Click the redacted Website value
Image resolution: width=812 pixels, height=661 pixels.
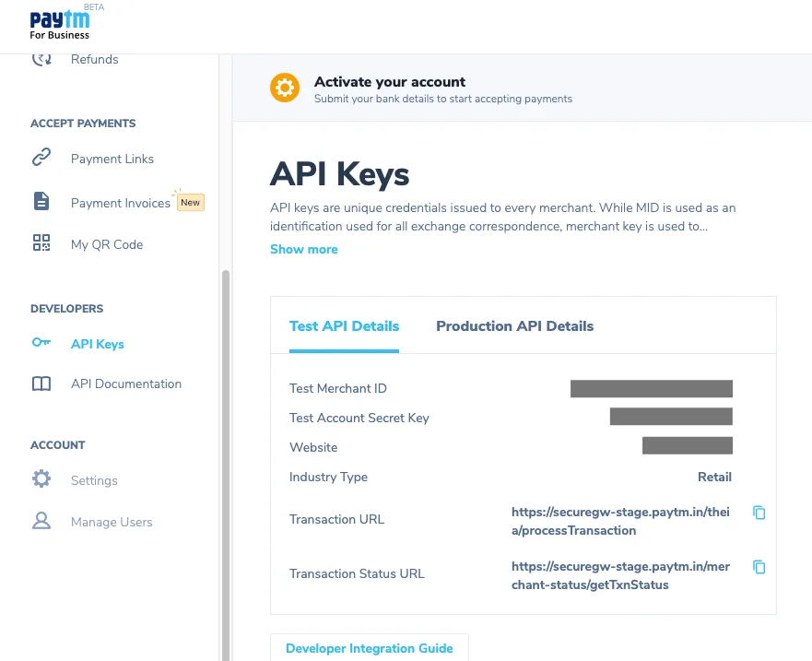click(x=688, y=445)
